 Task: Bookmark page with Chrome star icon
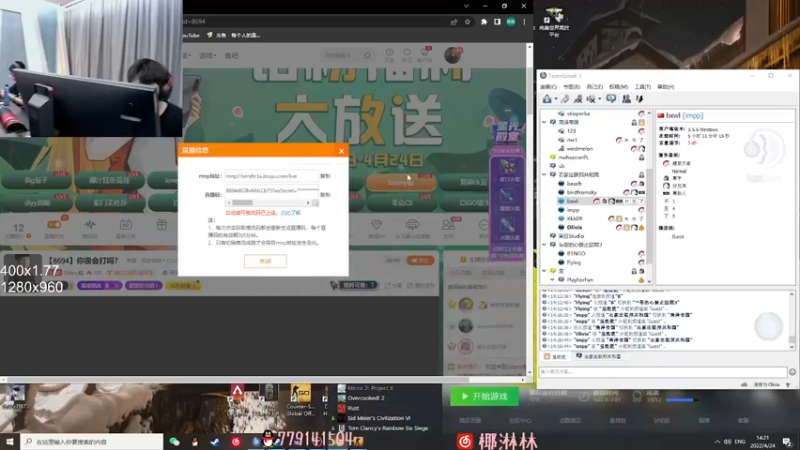[x=467, y=22]
